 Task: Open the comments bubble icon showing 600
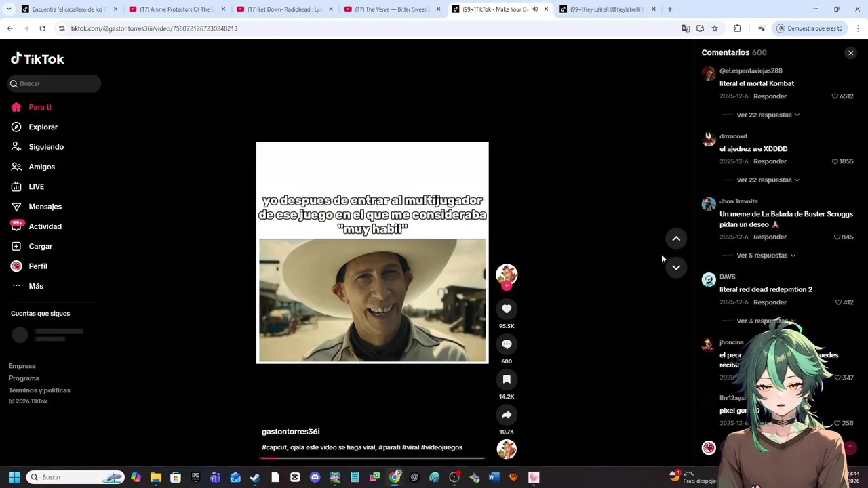tap(507, 344)
